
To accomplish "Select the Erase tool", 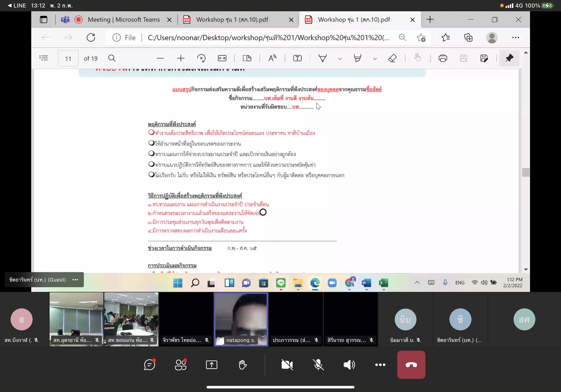I will [393, 58].
